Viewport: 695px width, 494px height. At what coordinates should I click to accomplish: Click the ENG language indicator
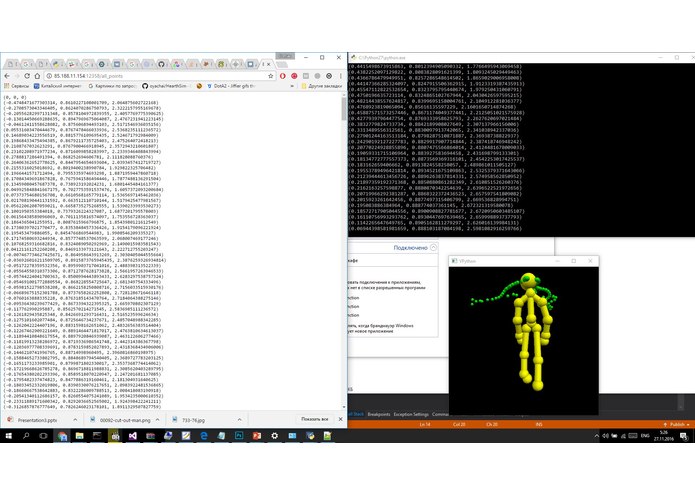pos(645,436)
